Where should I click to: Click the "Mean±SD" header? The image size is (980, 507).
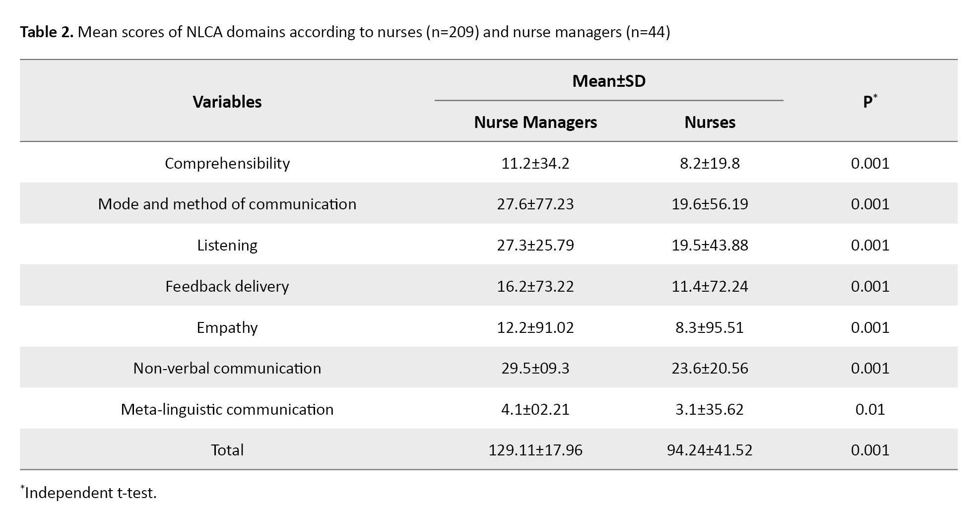(x=609, y=81)
